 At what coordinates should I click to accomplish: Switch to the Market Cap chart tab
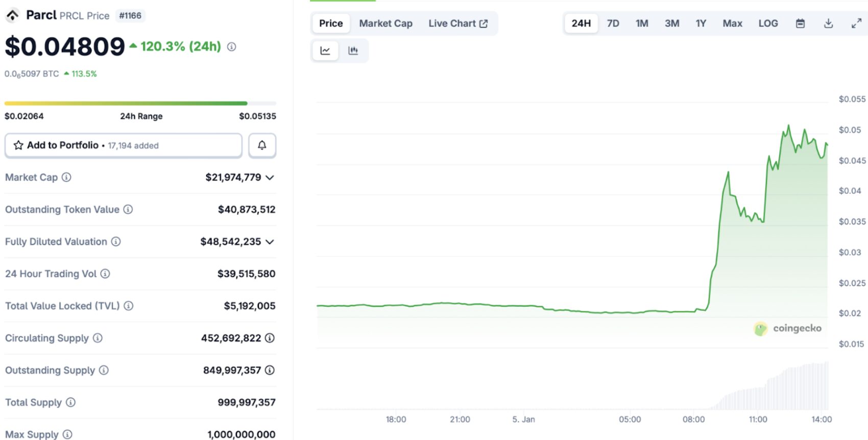coord(385,23)
